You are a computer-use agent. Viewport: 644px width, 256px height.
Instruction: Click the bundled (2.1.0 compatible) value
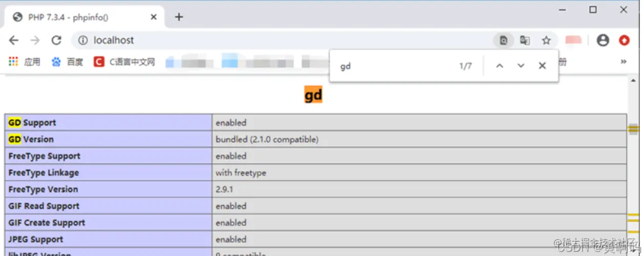coord(267,139)
